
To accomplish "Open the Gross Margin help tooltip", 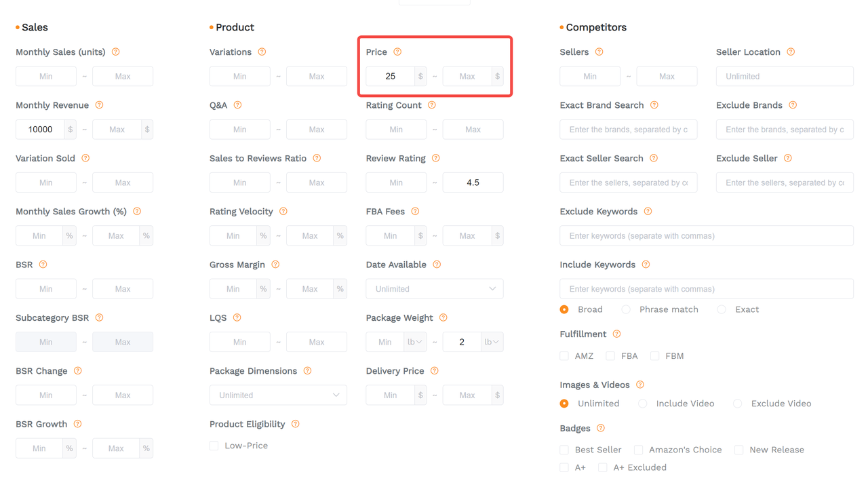I will click(x=275, y=265).
